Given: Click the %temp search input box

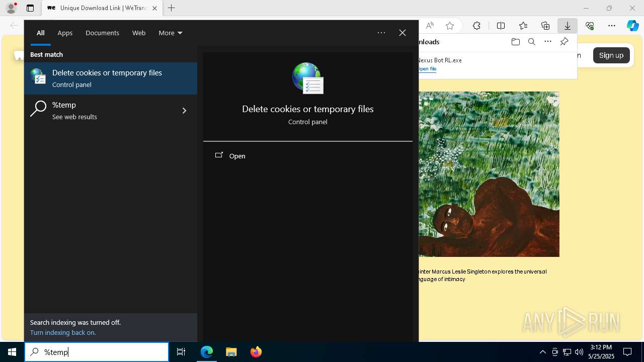Looking at the screenshot, I should point(97,352).
